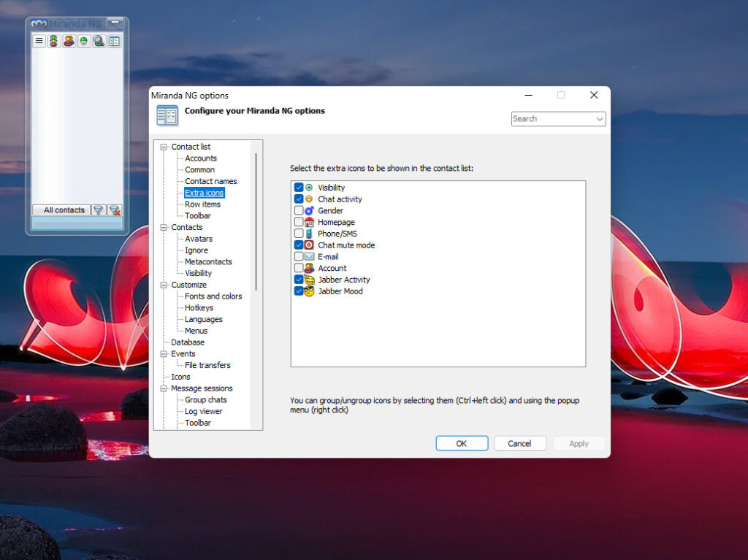This screenshot has height=560, width=748.
Task: Click the red Chat mute mode icon
Action: point(309,245)
